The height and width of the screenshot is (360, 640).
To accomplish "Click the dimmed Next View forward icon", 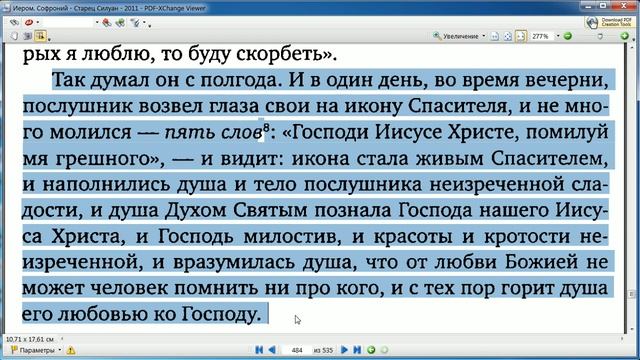I will 384,350.
